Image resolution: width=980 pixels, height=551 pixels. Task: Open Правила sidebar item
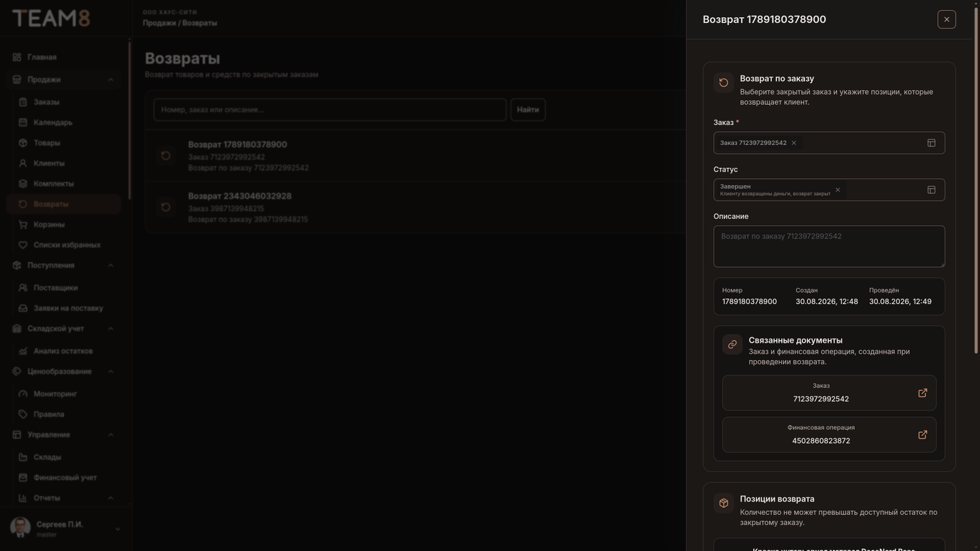pyautogui.click(x=63, y=414)
